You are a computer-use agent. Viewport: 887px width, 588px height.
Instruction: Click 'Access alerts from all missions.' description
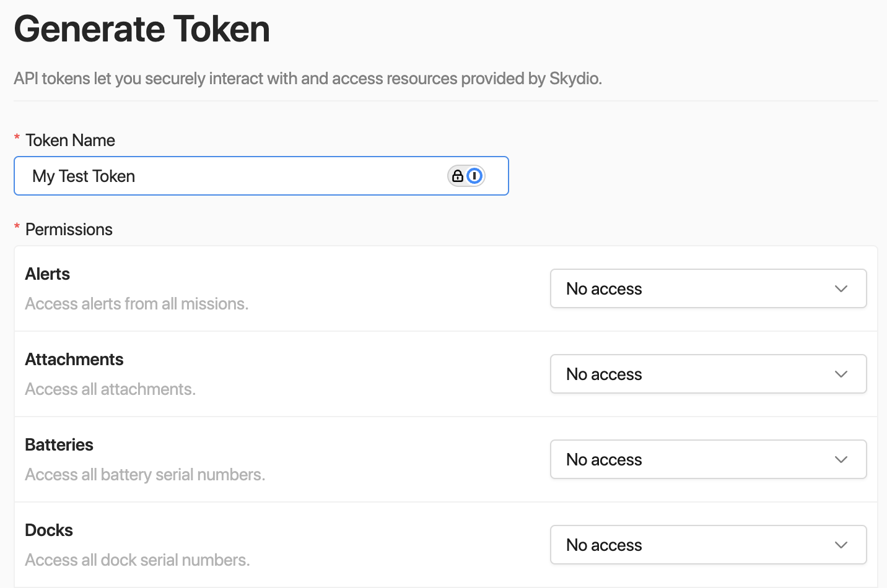[x=137, y=304]
